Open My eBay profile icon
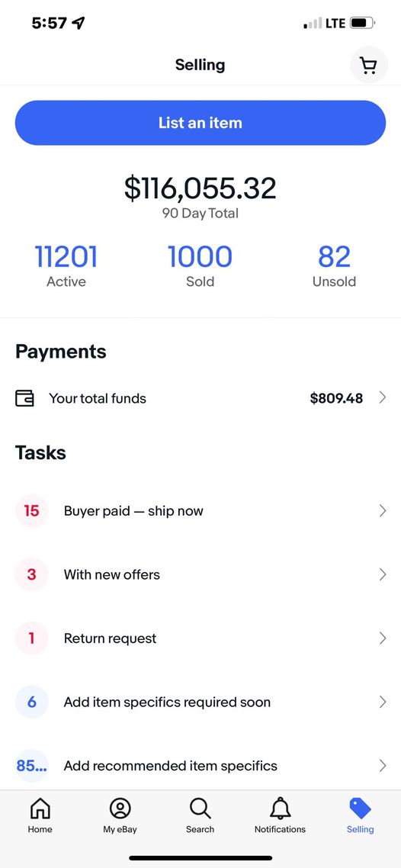401x868 pixels. pyautogui.click(x=120, y=809)
